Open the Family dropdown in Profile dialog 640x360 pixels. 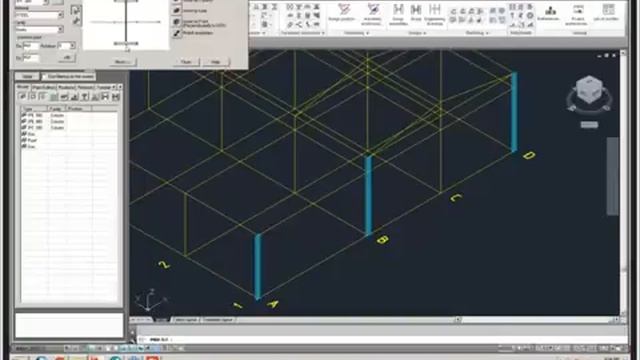(x=60, y=29)
